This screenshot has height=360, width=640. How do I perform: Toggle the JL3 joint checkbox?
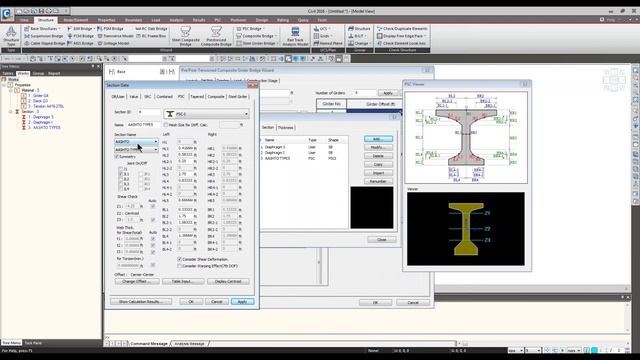120,184
